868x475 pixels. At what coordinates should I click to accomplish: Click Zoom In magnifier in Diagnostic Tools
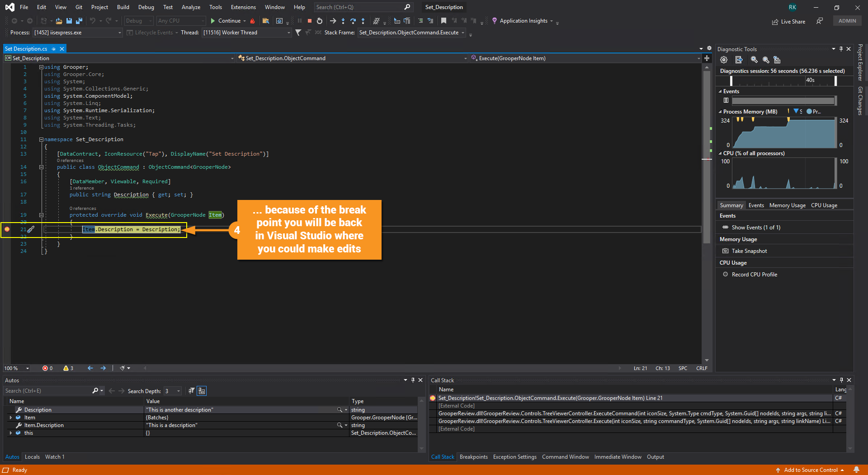[754, 60]
